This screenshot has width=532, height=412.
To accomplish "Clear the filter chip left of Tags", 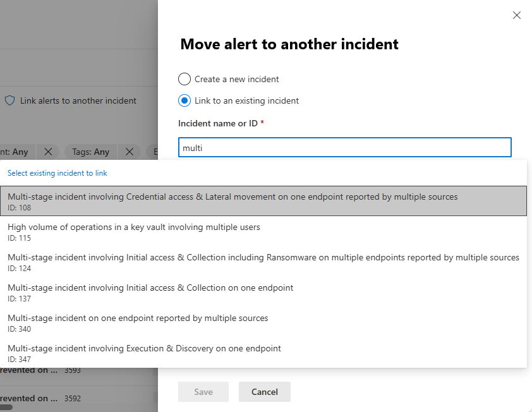I will 48,152.
